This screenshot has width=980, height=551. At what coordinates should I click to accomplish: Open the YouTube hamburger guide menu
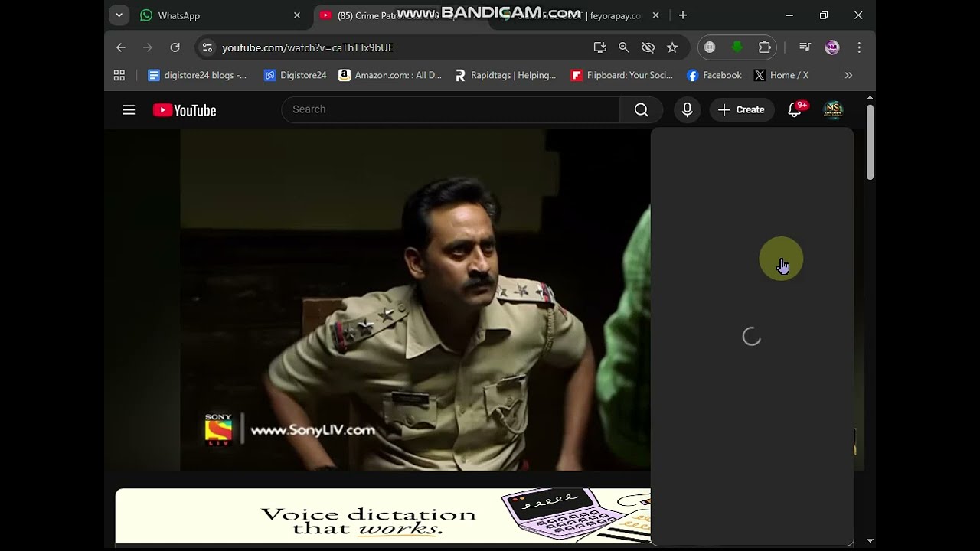tap(129, 110)
